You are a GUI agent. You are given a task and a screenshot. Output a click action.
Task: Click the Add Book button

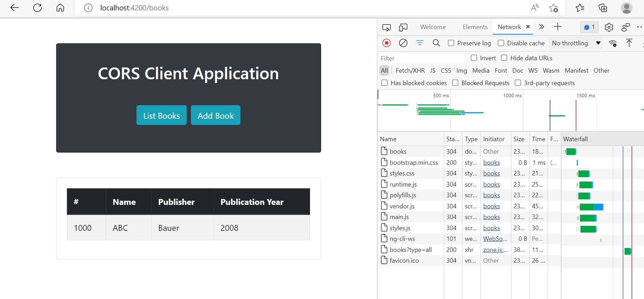click(215, 115)
